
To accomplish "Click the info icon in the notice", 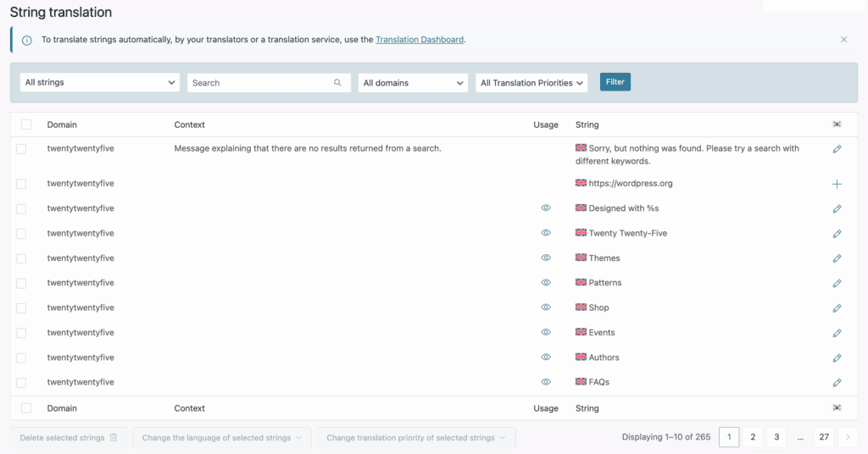I will tap(26, 41).
